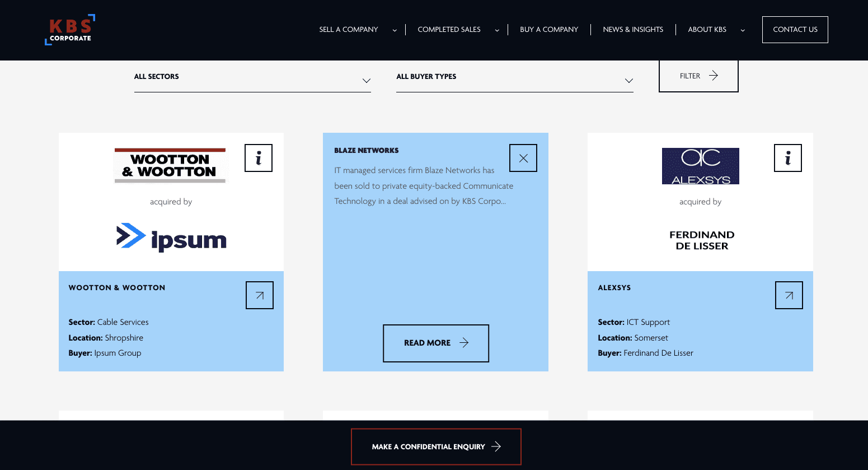Click the KBS Corporate logo

click(x=70, y=30)
